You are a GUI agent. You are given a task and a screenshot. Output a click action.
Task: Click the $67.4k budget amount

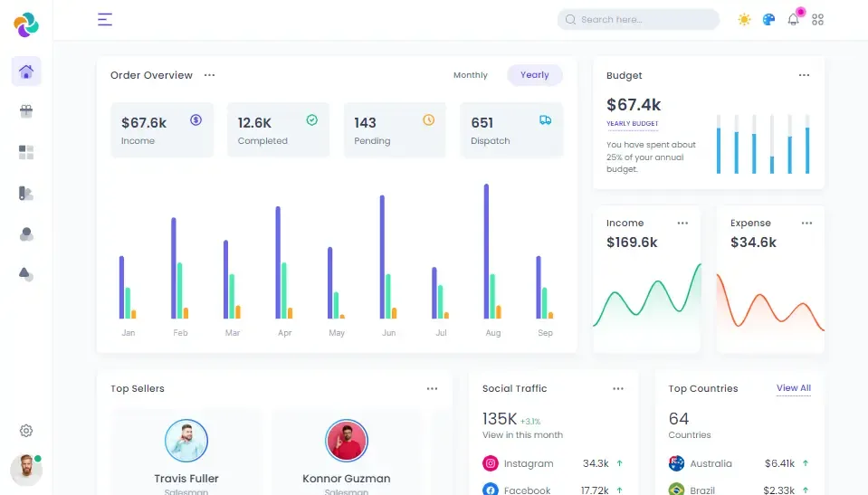[634, 105]
